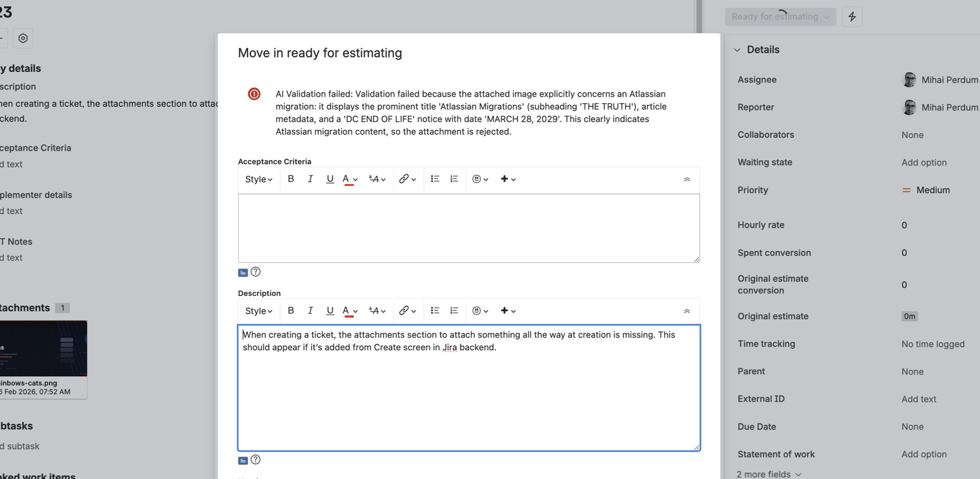
Task: Open the Style dropdown in the Description toolbar
Action: (x=258, y=310)
